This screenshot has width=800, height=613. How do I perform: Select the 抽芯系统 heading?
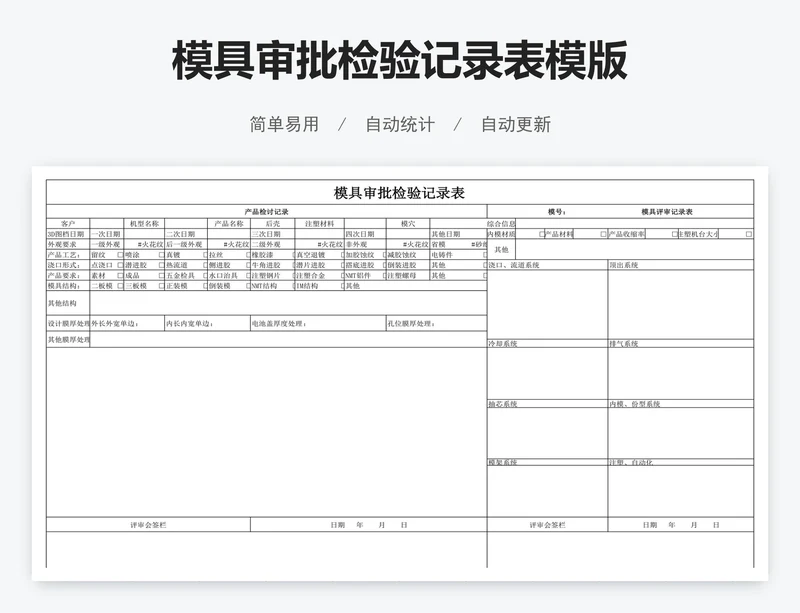503,404
